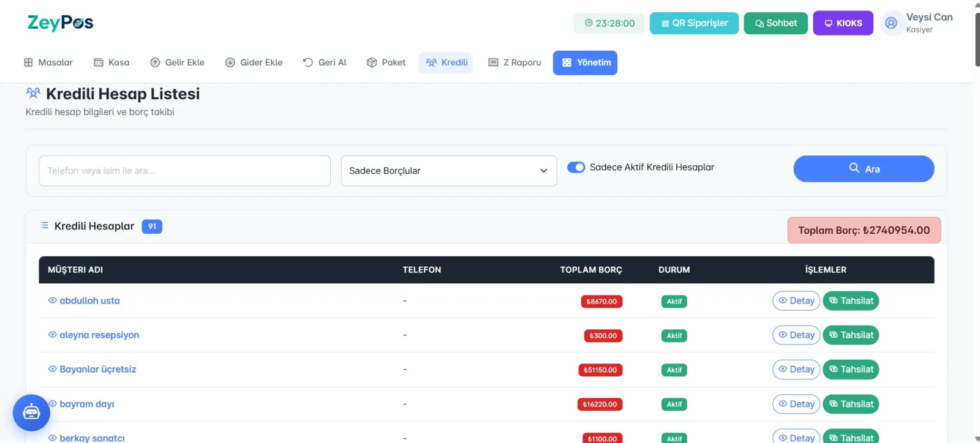This screenshot has width=980, height=443.
Task: Click the ₺1100.00 debt badge
Action: (602, 439)
